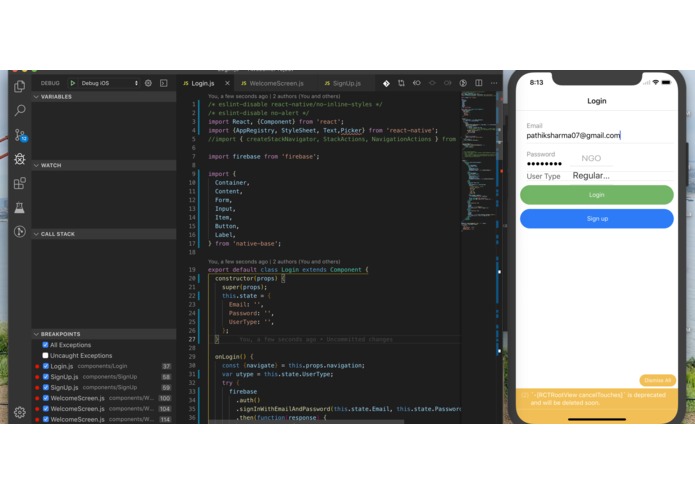695x494 pixels.
Task: Open the Test flask icon view
Action: (x=20, y=207)
